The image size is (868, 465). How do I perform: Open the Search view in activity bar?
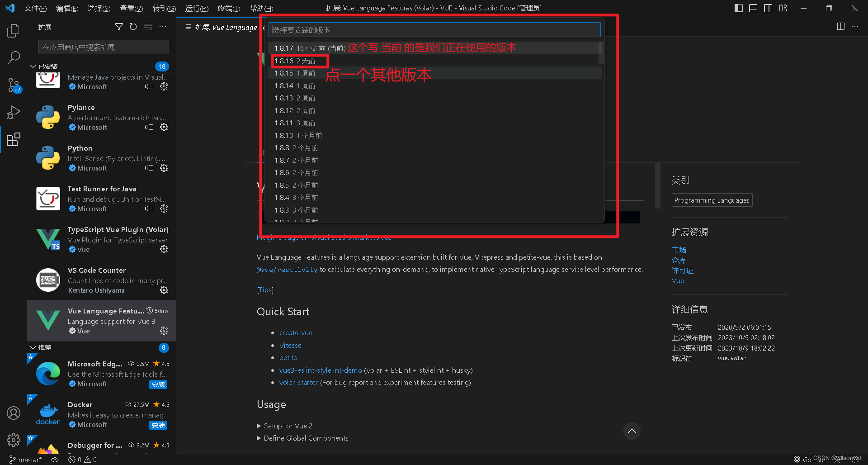tap(14, 57)
